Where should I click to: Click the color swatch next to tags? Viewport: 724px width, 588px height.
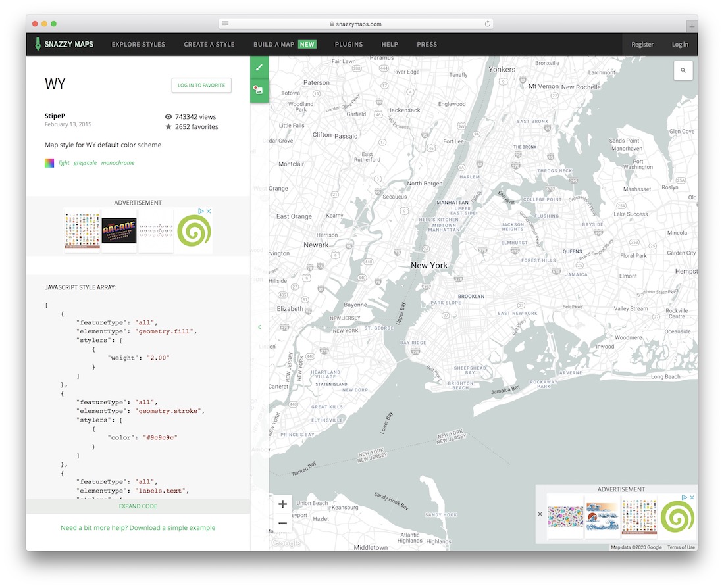pyautogui.click(x=49, y=163)
